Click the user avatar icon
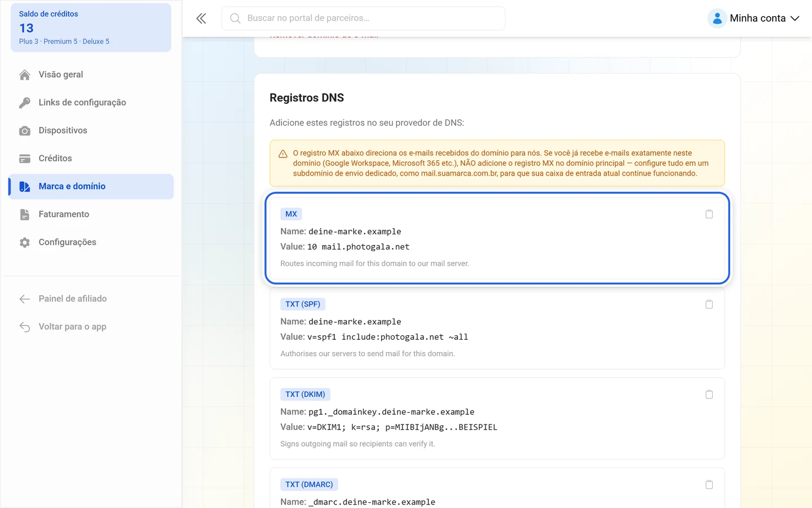 click(x=717, y=19)
